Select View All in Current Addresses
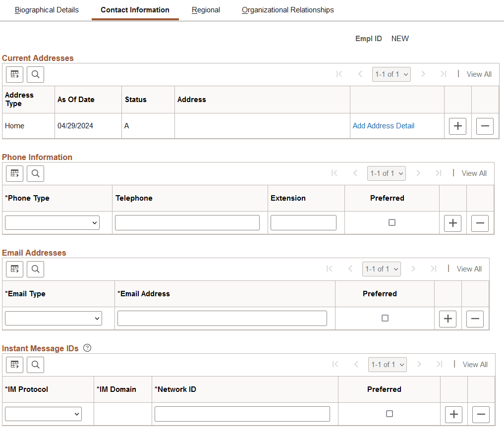The height and width of the screenshot is (433, 504). click(479, 74)
